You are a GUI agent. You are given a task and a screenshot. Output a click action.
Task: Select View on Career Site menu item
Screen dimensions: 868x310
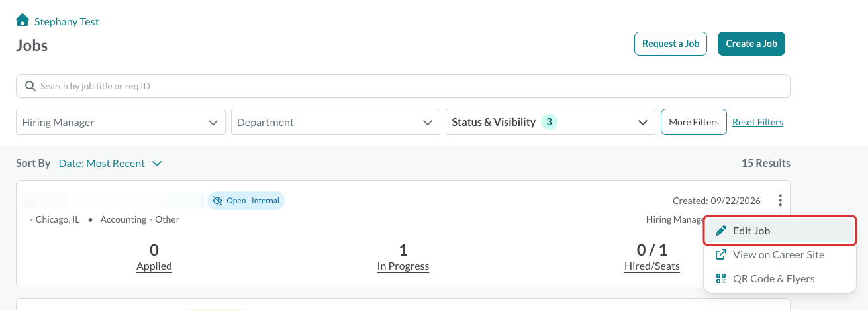780,254
